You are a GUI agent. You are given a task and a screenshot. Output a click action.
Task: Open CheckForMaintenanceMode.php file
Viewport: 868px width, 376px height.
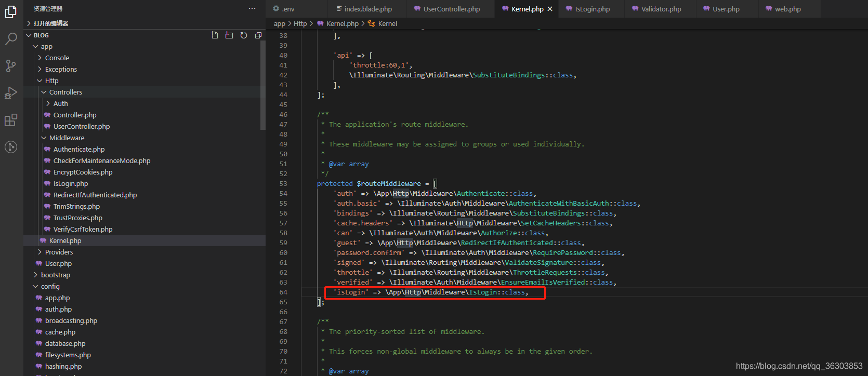click(x=144, y=160)
